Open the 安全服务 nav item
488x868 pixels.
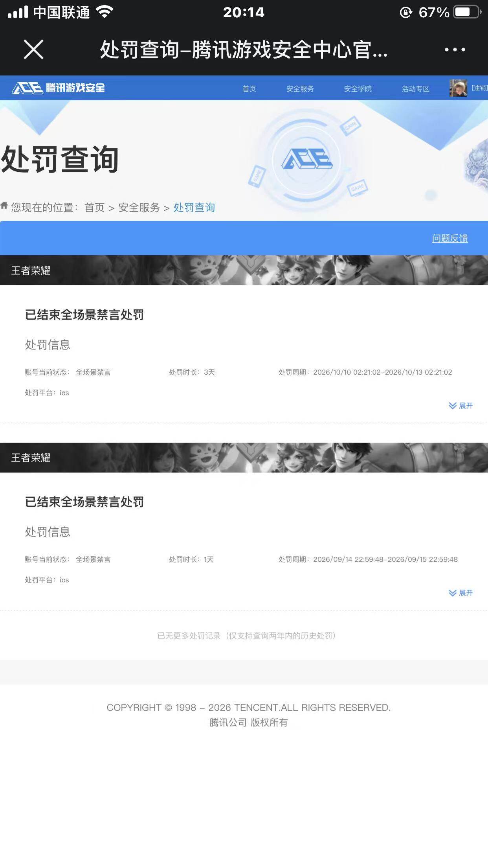(x=300, y=89)
